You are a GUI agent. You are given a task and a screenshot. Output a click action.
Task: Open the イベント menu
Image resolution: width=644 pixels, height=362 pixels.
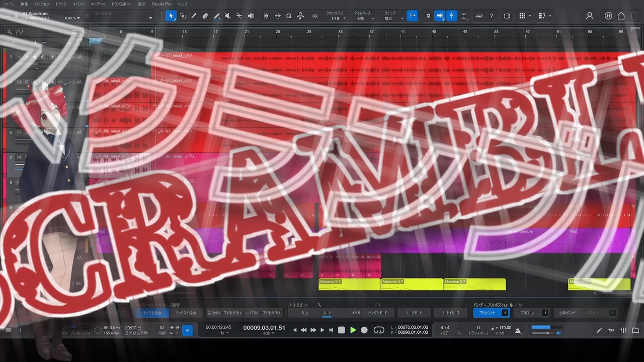coord(78,4)
